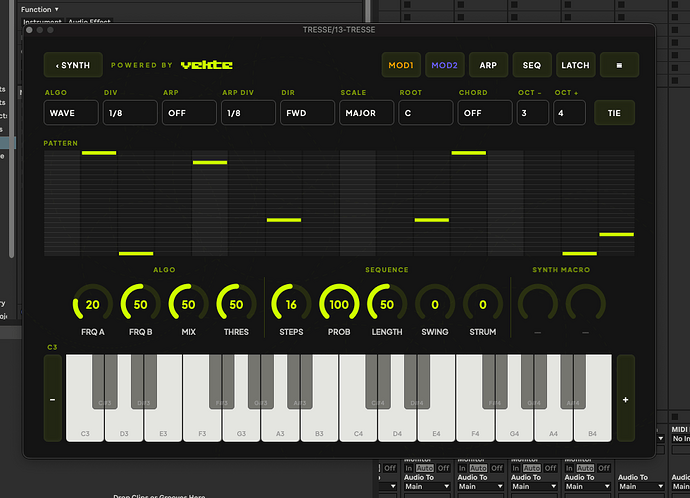Play the D4 piano key

pyautogui.click(x=397, y=426)
